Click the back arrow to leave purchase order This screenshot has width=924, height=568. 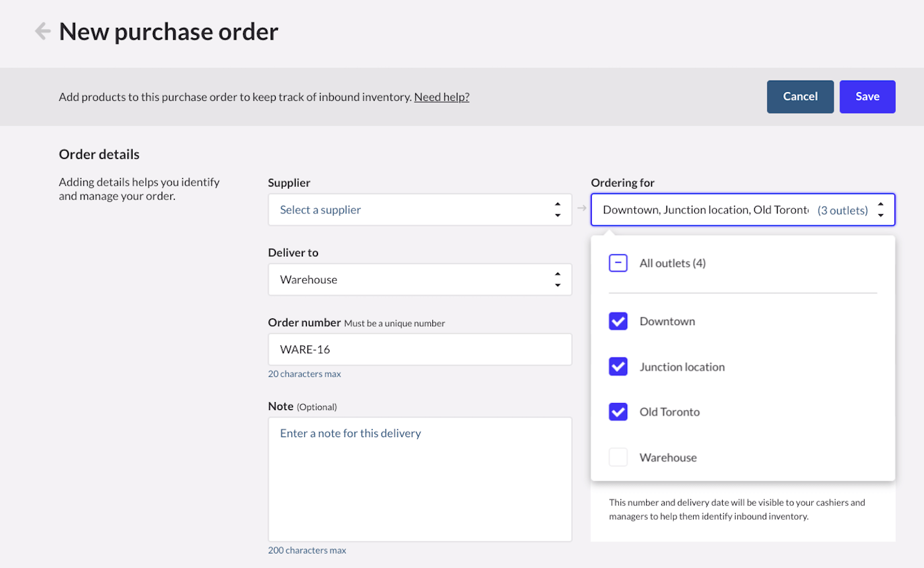[42, 30]
